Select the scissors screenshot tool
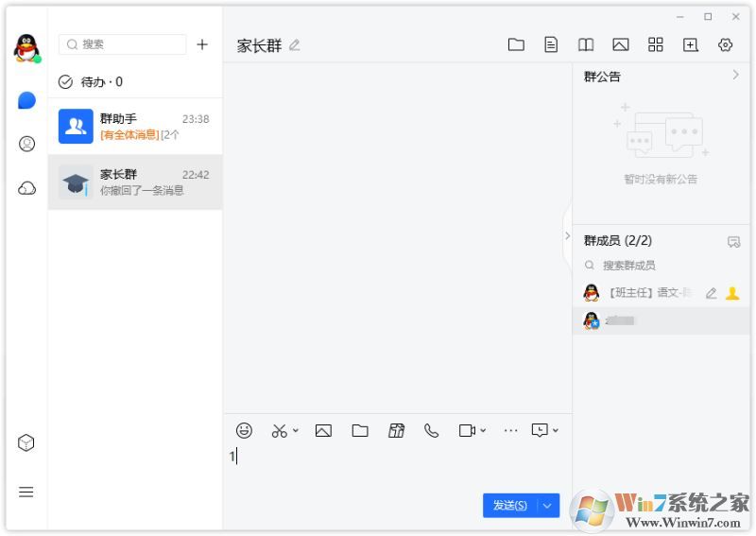This screenshot has width=756, height=536. pos(279,430)
